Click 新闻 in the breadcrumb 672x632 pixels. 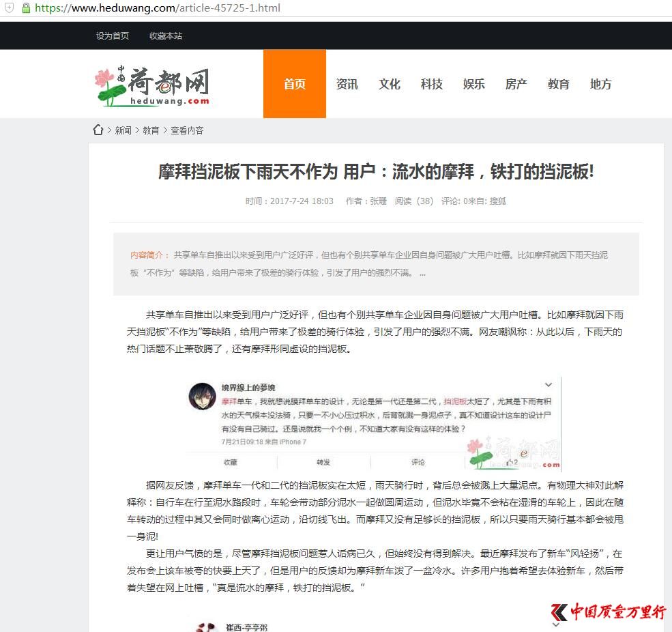(123, 130)
